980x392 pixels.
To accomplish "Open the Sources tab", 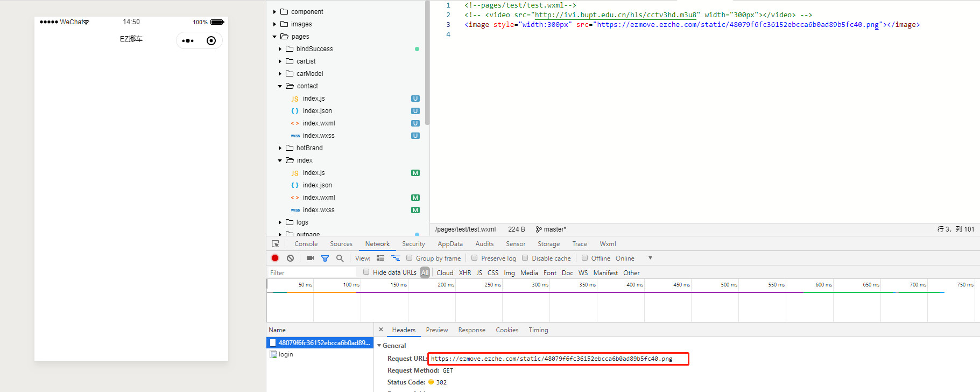I will pos(341,244).
